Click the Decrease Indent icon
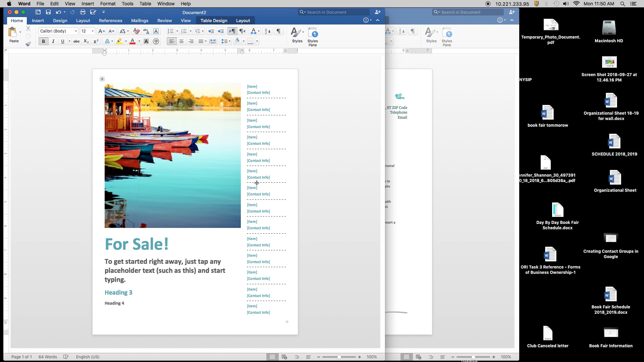Image resolution: width=644 pixels, height=362 pixels. 211,31
